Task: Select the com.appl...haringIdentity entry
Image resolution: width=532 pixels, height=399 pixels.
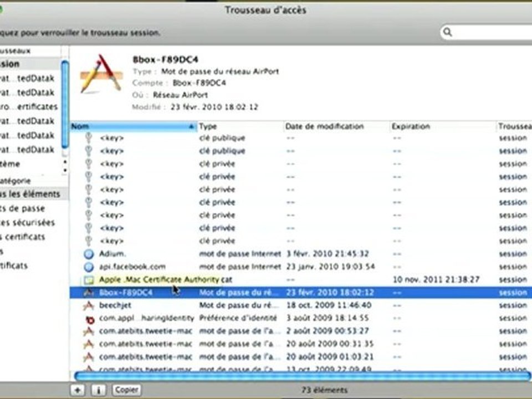Action: click(x=146, y=318)
